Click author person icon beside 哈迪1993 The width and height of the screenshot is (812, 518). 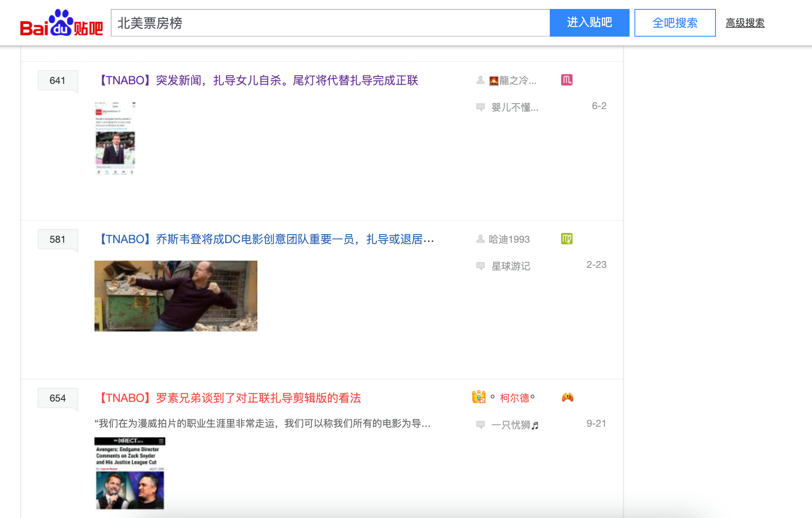[481, 239]
